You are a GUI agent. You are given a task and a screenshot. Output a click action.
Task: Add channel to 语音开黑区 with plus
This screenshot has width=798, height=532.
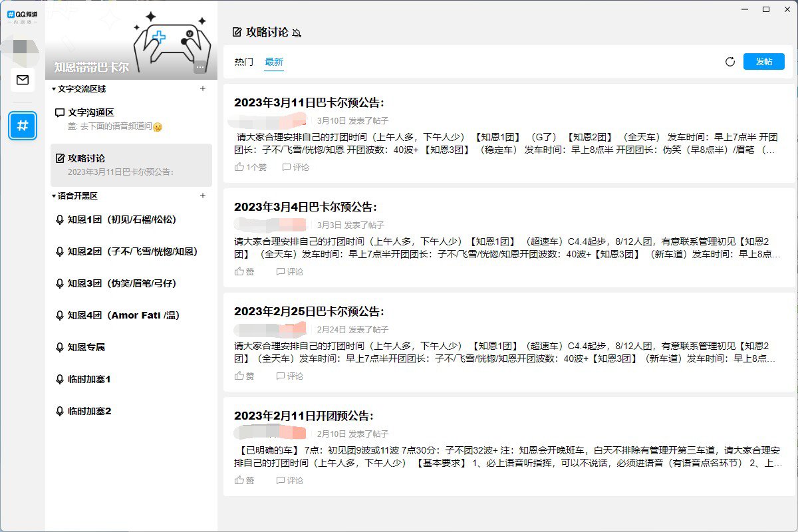[203, 196]
